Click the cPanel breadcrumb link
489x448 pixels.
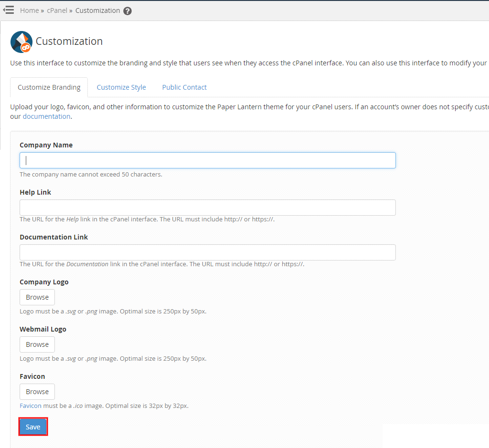click(x=57, y=10)
